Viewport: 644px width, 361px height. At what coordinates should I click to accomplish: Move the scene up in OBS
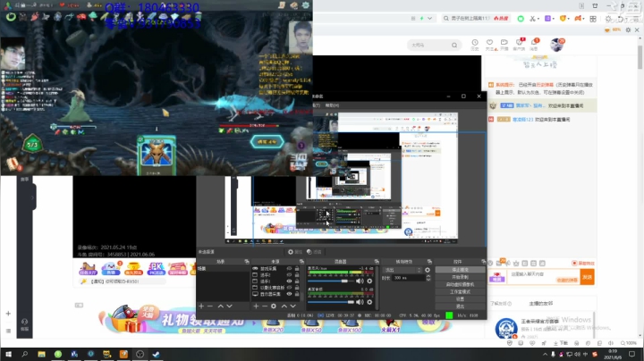(221, 306)
